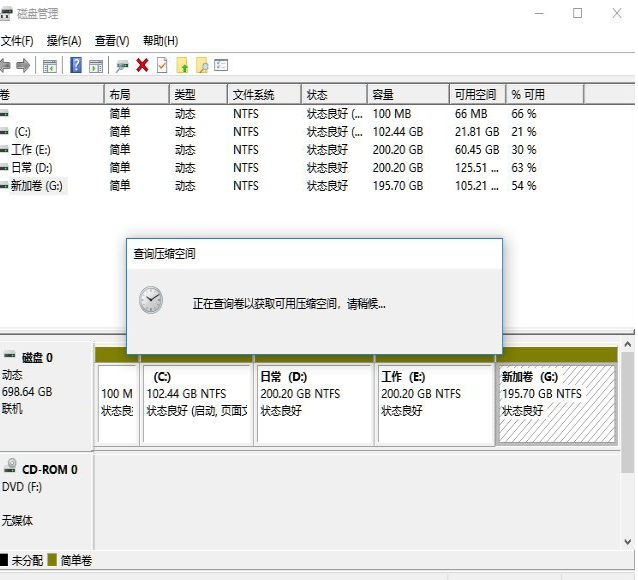Select the (C:) partition block in disk map
638x580 pixels.
pos(197,403)
